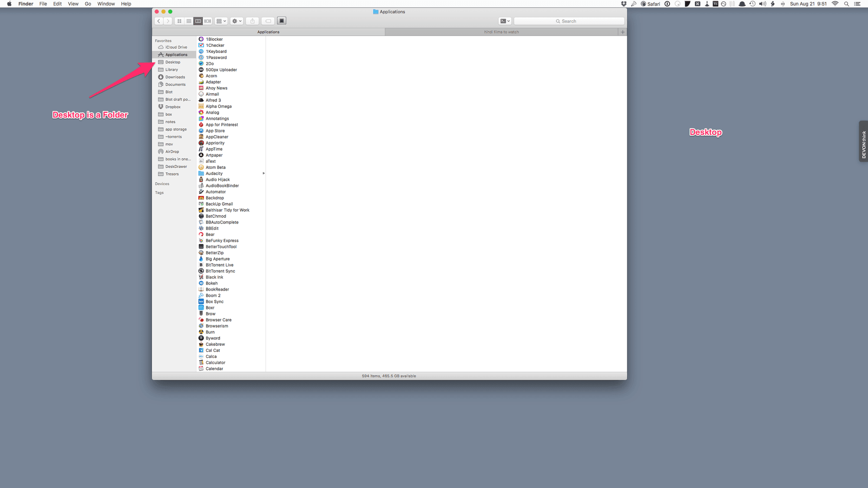Select the Desktop sidebar folder
This screenshot has width=868, height=488.
(x=172, y=62)
